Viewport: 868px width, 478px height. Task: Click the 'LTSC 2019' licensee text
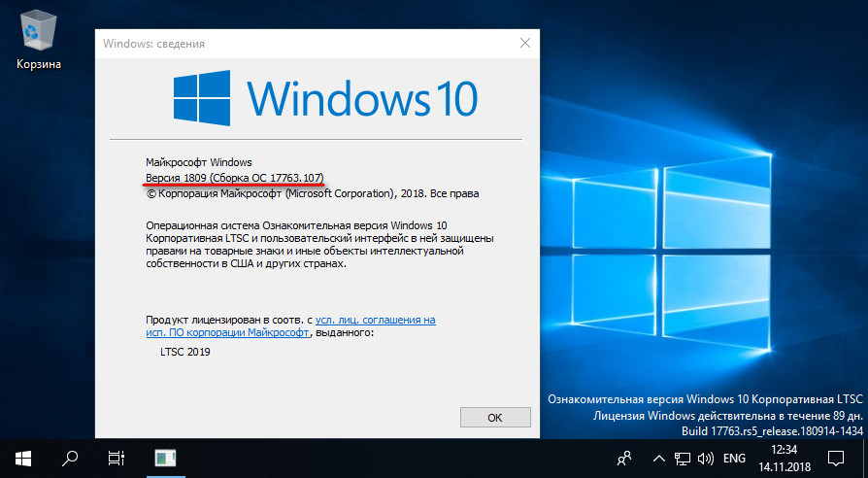(185, 352)
